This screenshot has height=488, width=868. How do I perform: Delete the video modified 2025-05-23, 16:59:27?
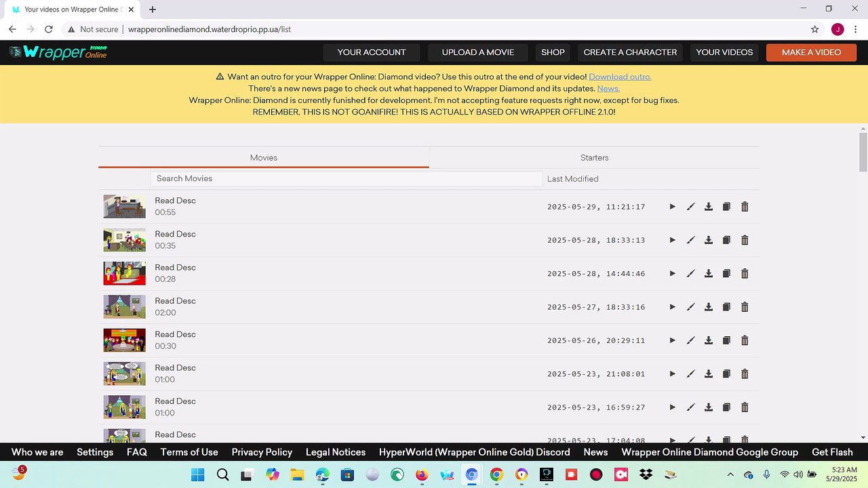745,407
